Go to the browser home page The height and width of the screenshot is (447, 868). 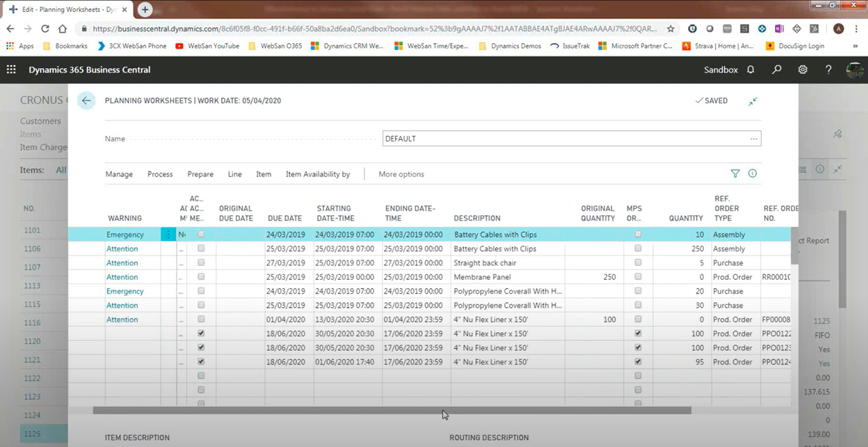pos(63,29)
